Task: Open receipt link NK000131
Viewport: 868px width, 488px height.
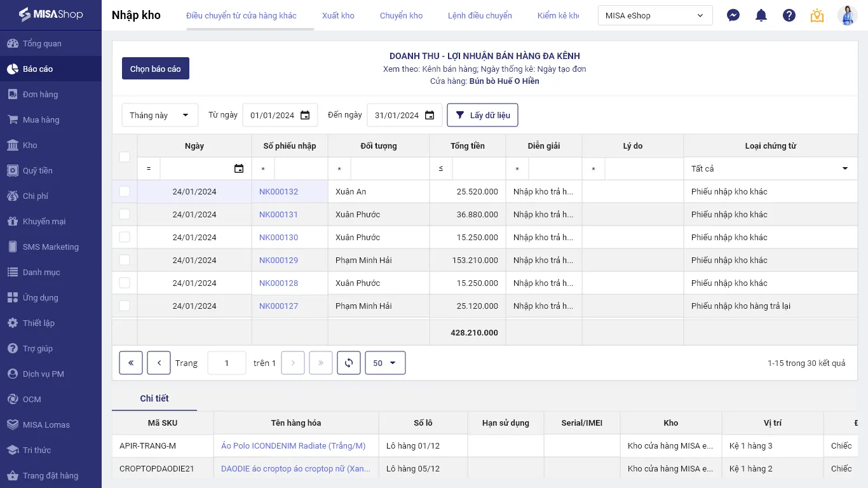Action: 278,214
